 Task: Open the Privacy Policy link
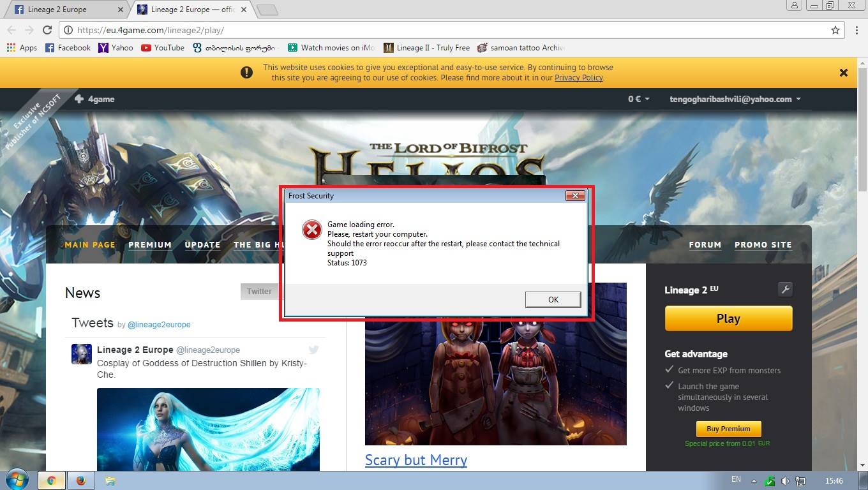coord(578,78)
